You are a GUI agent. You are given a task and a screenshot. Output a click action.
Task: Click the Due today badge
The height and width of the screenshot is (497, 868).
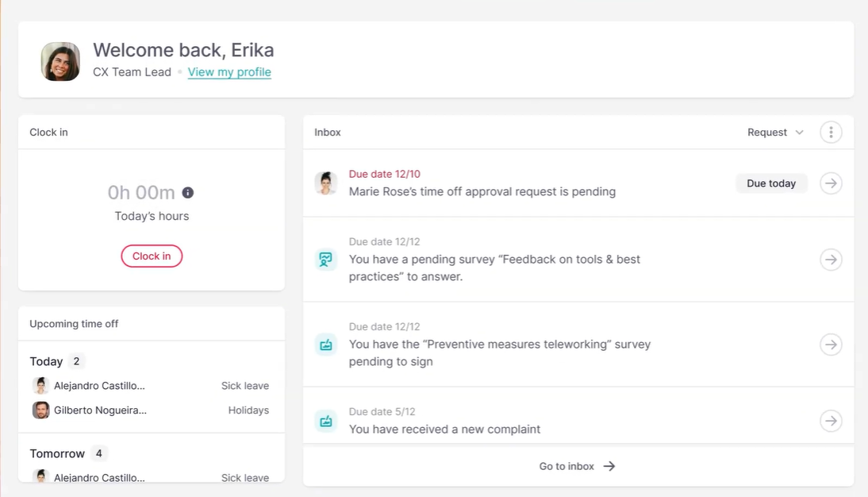tap(771, 183)
